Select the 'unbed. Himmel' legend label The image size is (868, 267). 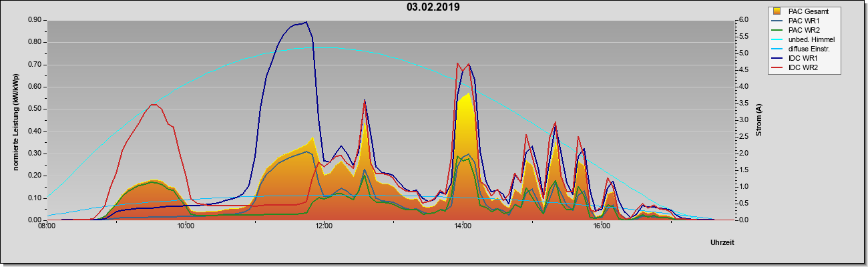[x=811, y=39]
